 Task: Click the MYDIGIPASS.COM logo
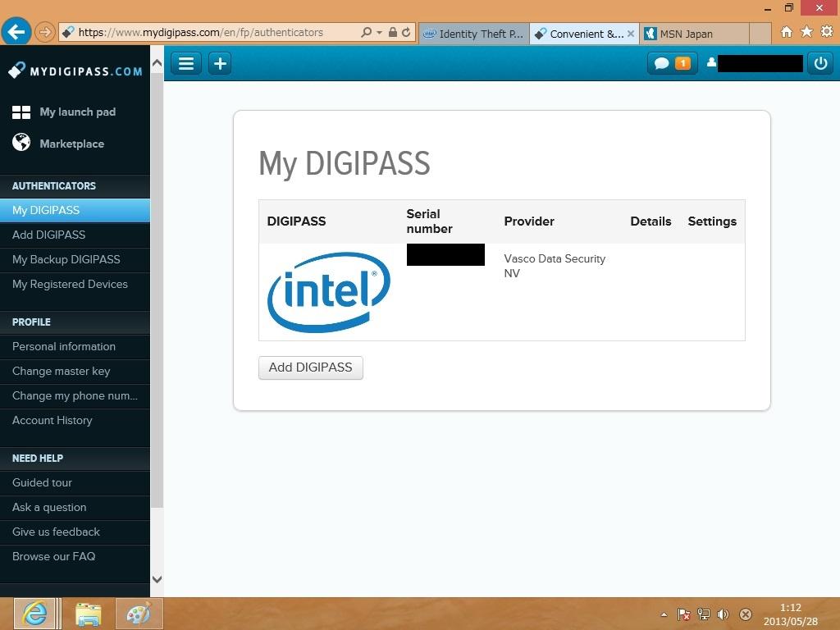click(75, 71)
